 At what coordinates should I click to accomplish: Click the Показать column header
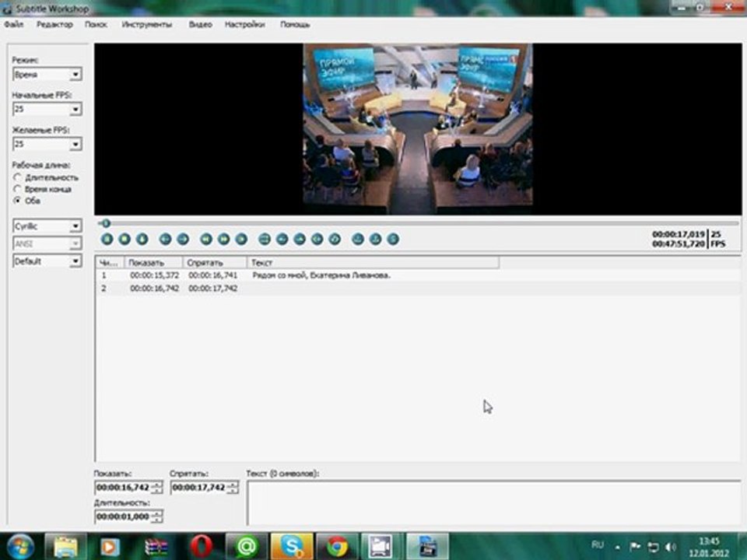[153, 262]
